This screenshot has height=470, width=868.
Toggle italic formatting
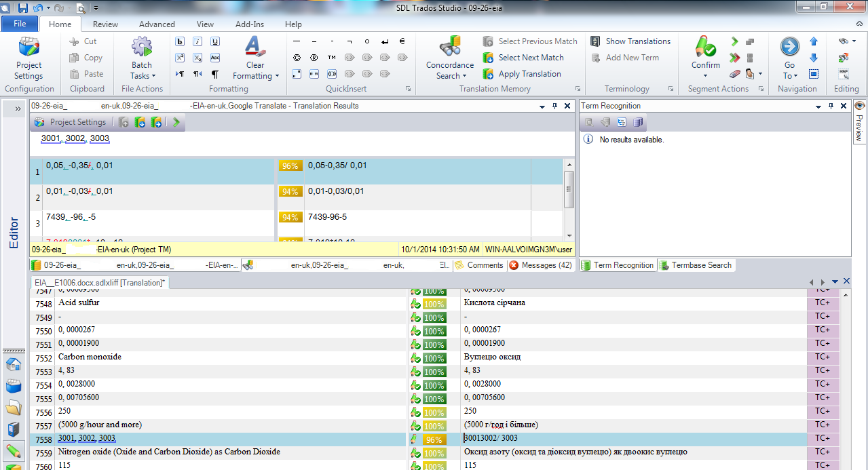click(197, 41)
